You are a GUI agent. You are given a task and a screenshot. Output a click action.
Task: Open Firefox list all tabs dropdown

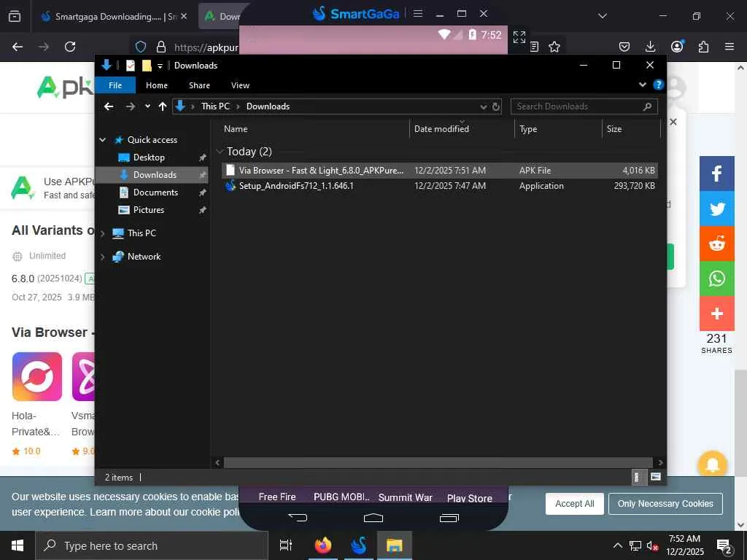602,16
